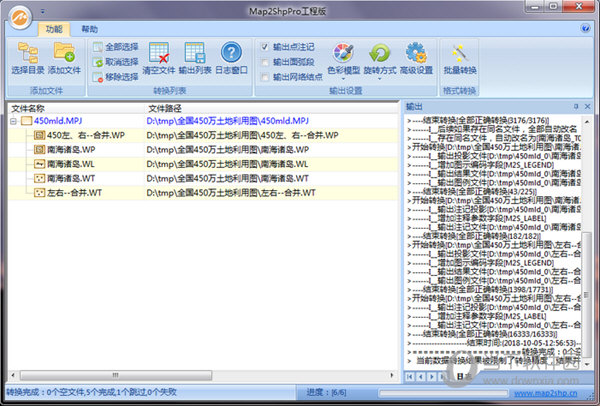Click the file list scroll left arrow
This screenshot has height=406, width=600.
[13, 375]
